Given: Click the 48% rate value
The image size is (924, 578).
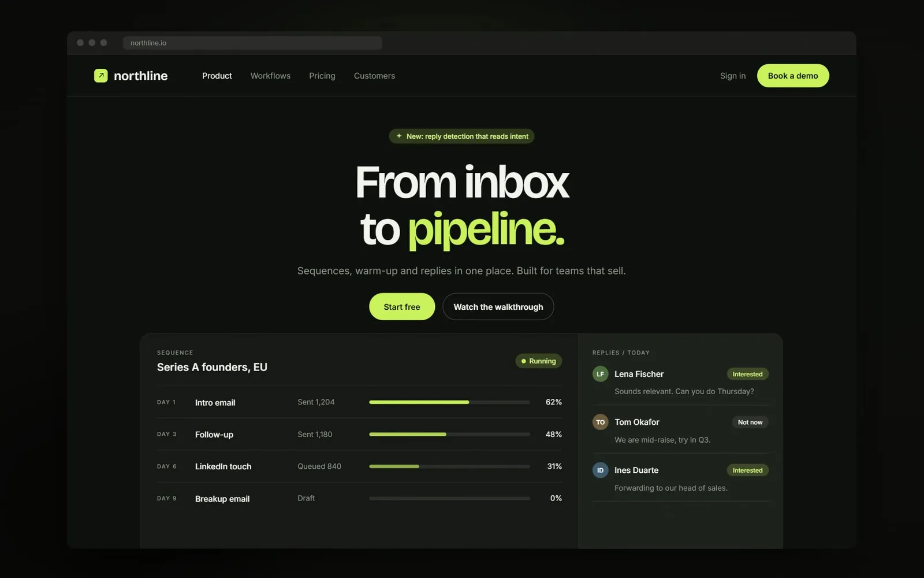Looking at the screenshot, I should coord(553,434).
